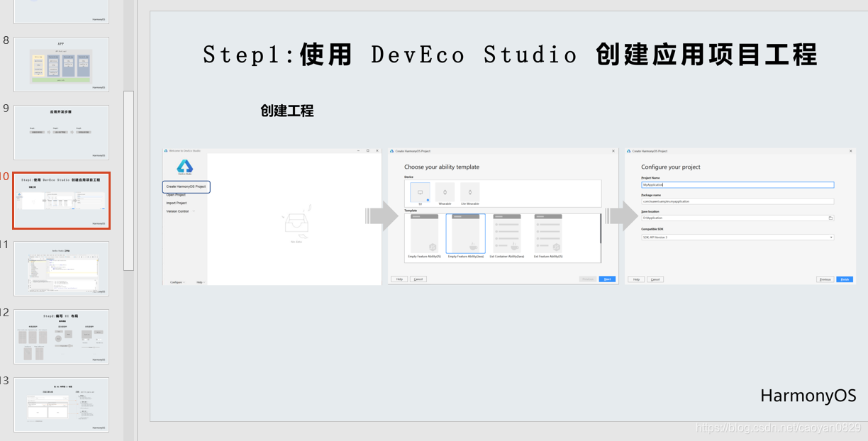
Task: Click the DevEco Studio logo in welcome window
Action: (x=184, y=168)
